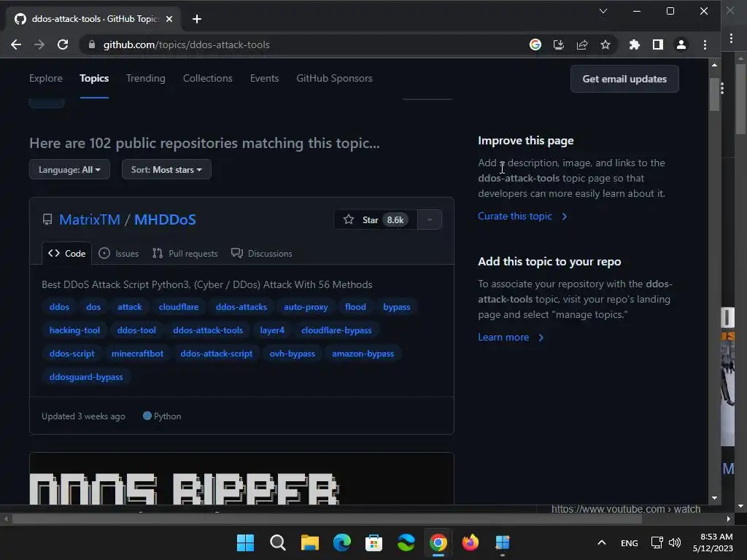Viewport: 747px width, 560px height.
Task: Open MatrixTM owner link
Action: [x=90, y=219]
